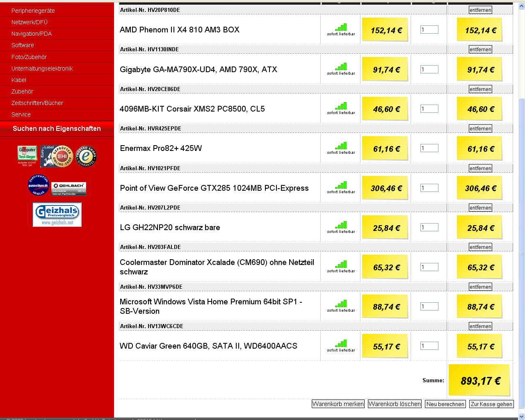
Task: Remove article HVR425EPDE with entfernen
Action: (x=480, y=128)
